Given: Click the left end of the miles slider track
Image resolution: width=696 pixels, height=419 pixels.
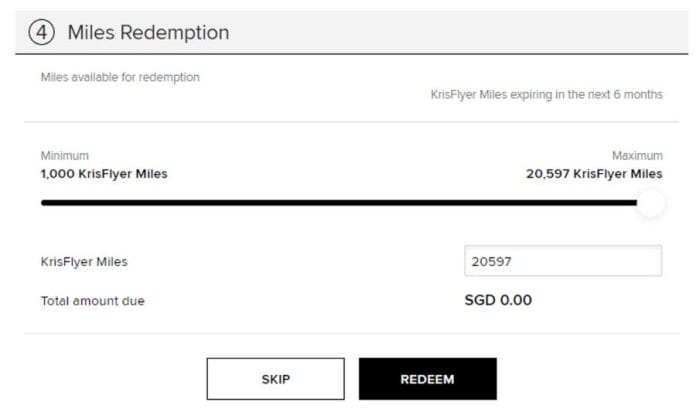Looking at the screenshot, I should click(44, 203).
